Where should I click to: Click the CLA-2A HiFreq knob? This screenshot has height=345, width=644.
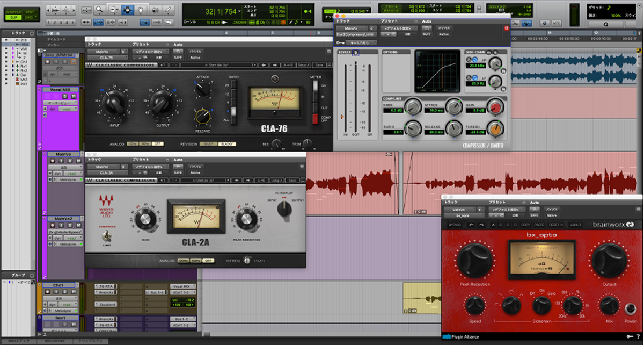pyautogui.click(x=247, y=260)
